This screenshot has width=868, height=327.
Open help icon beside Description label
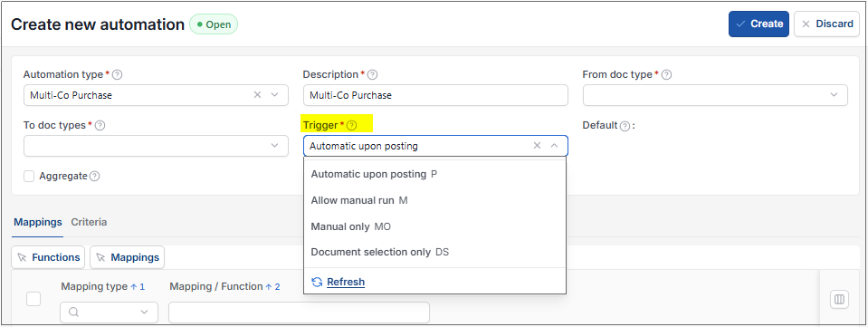(373, 74)
